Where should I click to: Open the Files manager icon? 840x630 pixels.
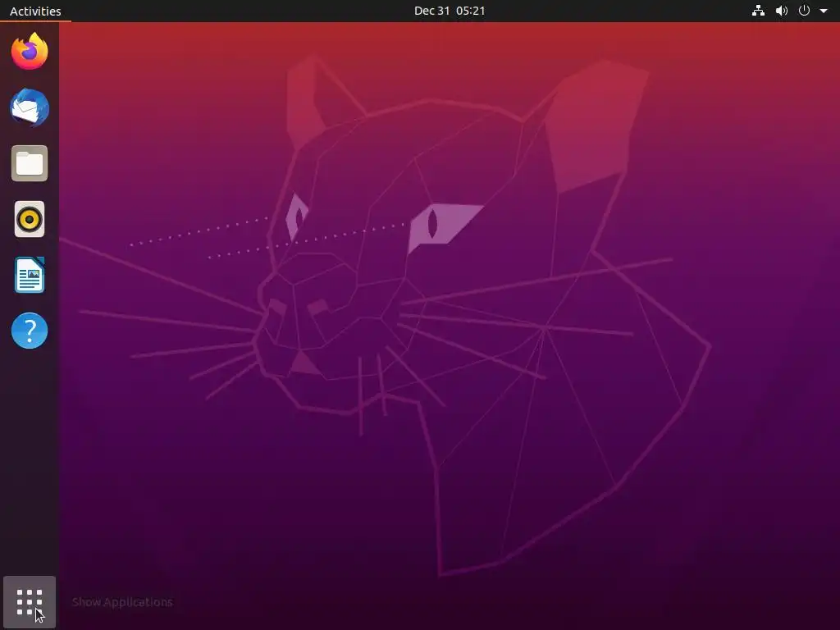coord(30,163)
